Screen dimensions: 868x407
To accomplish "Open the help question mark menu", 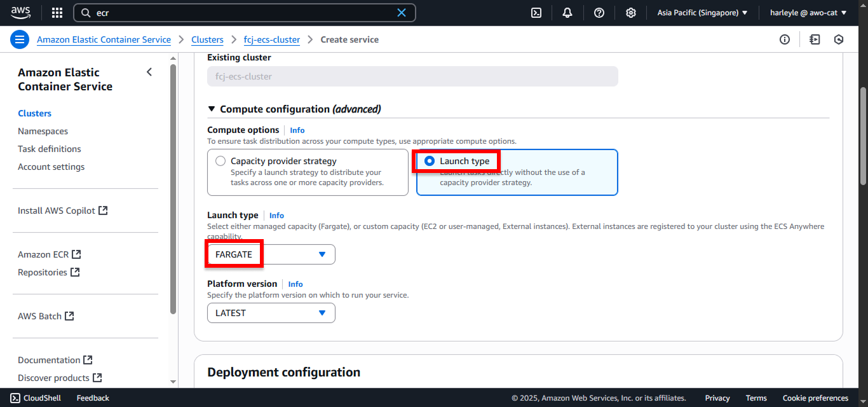I will (599, 13).
